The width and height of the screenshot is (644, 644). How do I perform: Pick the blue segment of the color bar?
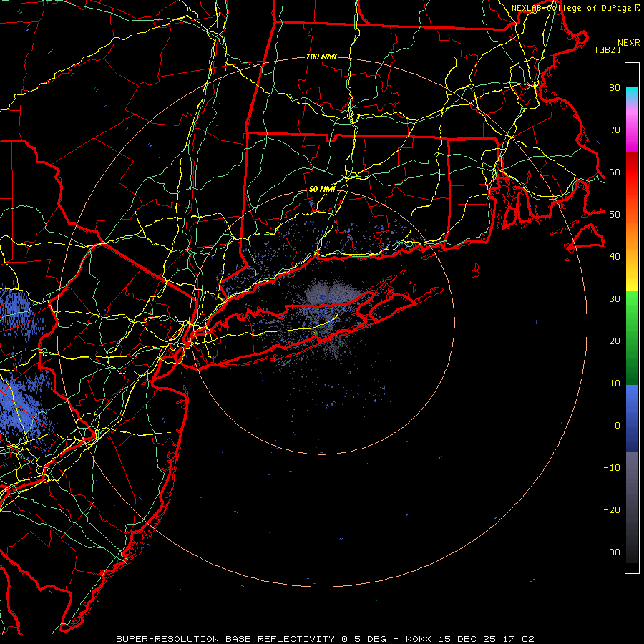[632, 418]
